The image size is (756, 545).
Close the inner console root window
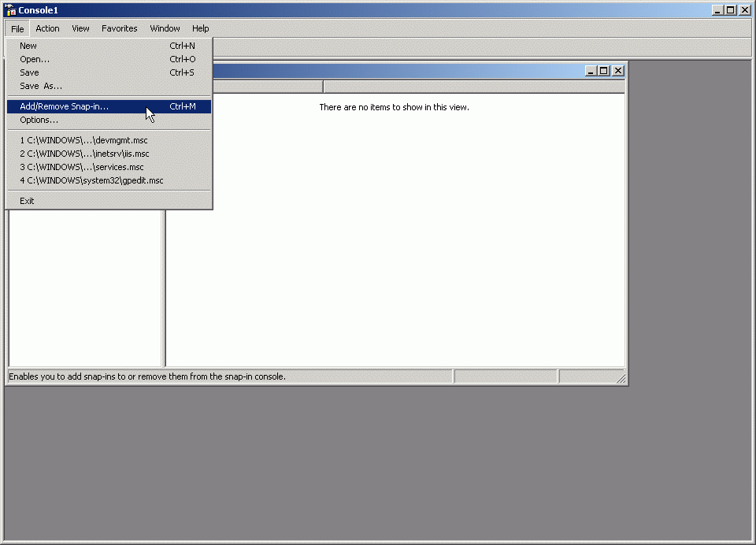tap(617, 71)
